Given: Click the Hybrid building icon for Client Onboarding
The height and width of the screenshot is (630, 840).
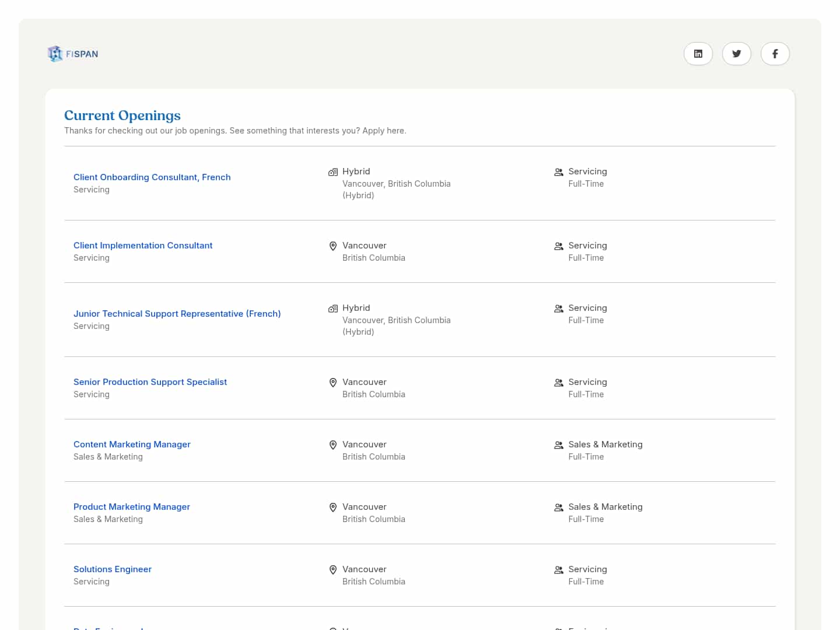Looking at the screenshot, I should (333, 172).
